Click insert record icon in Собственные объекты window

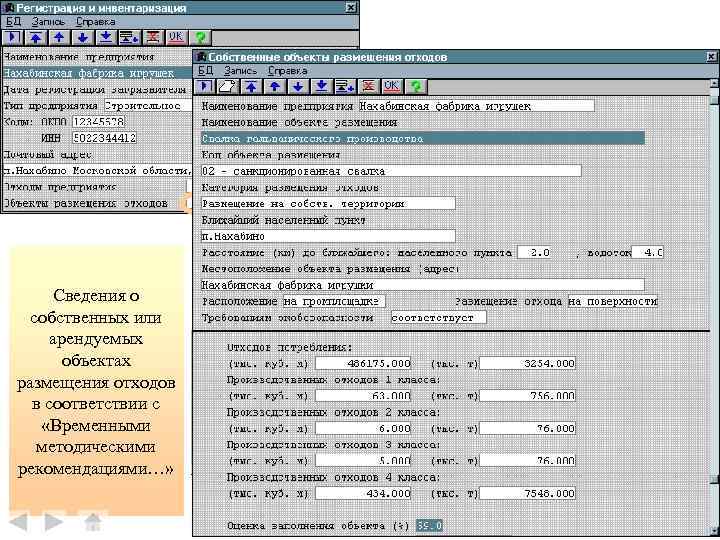345,86
